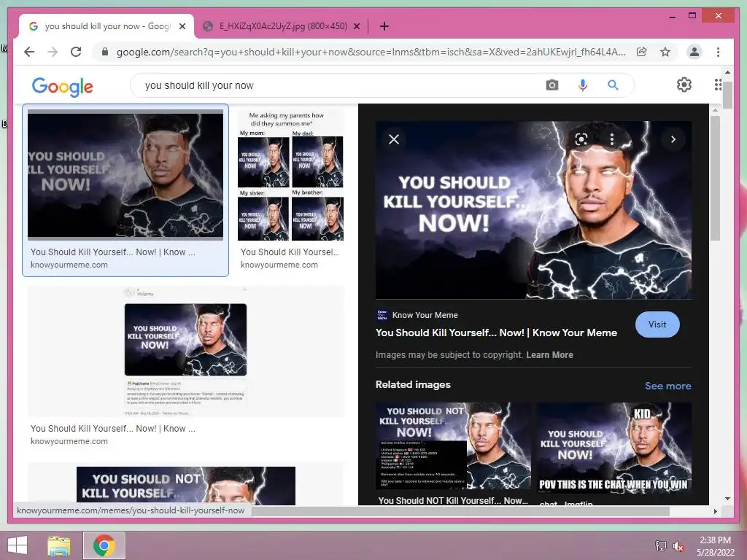Bookmark this page with star icon

[665, 52]
